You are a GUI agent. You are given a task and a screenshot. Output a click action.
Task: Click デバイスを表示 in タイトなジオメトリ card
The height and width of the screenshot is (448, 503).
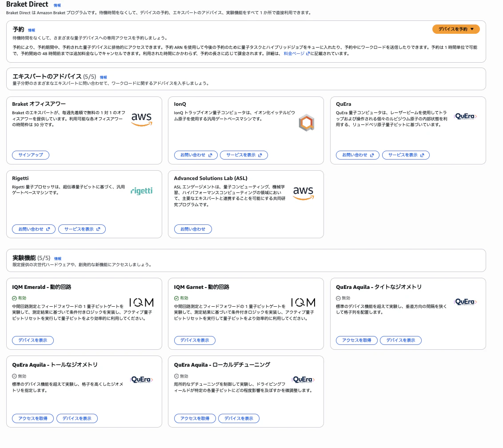click(401, 340)
